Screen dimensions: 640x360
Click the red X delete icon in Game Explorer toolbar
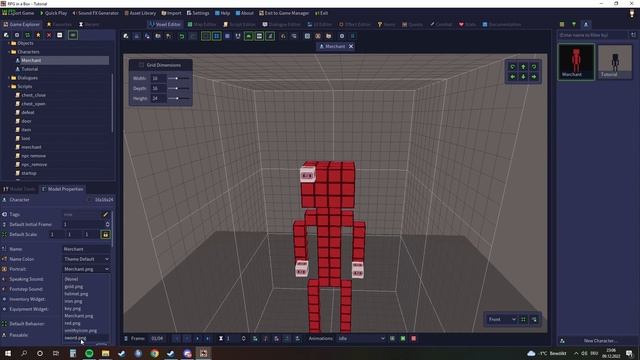pyautogui.click(x=49, y=36)
